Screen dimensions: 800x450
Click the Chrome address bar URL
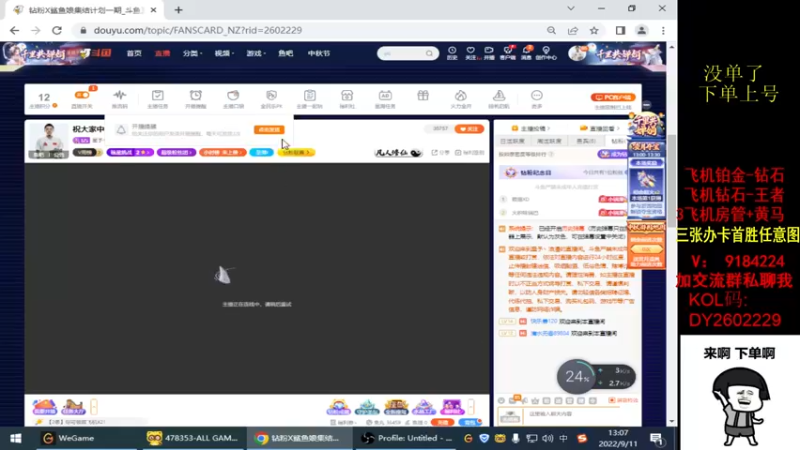tap(198, 31)
